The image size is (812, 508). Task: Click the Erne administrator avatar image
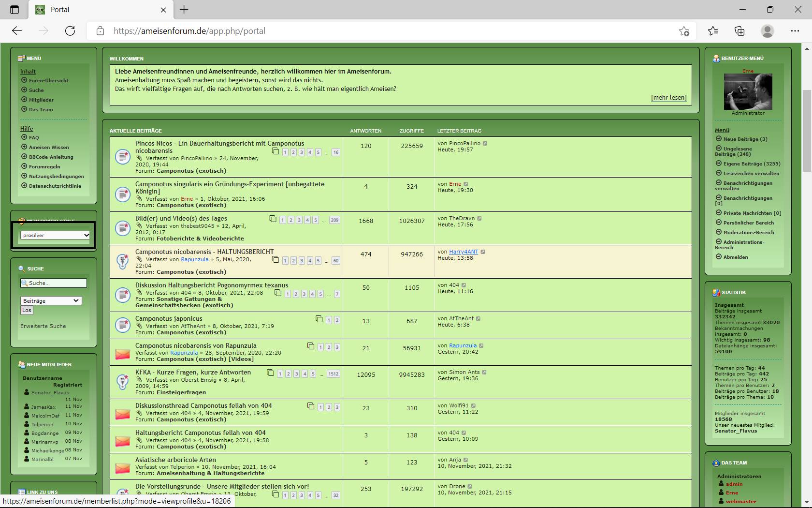click(748, 92)
